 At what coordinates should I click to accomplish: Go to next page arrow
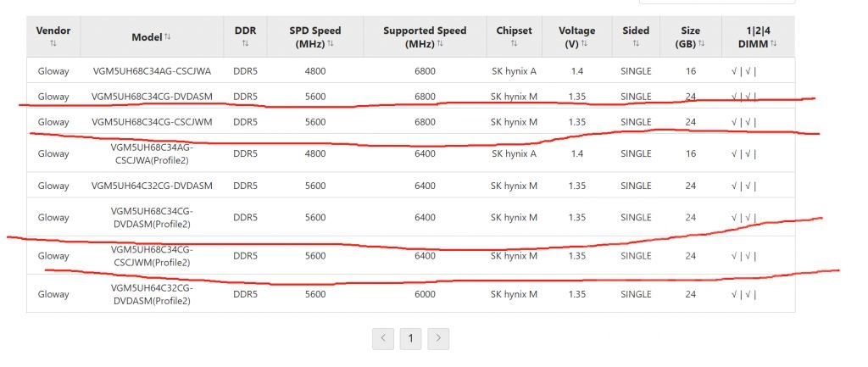438,339
